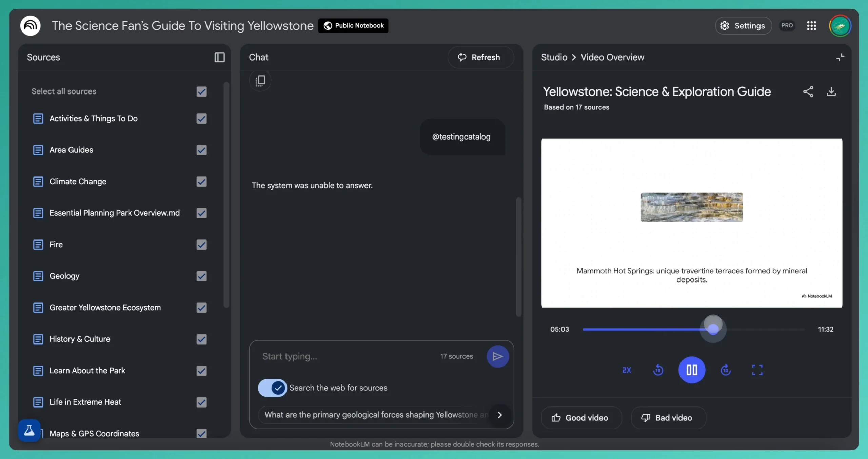
Task: Collapse the Studio panel icon
Action: 840,57
